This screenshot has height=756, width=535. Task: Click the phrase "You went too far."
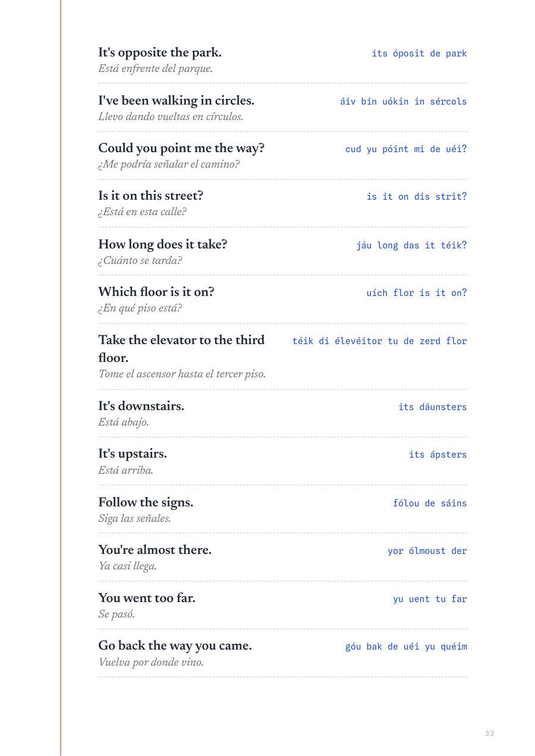coord(147,598)
